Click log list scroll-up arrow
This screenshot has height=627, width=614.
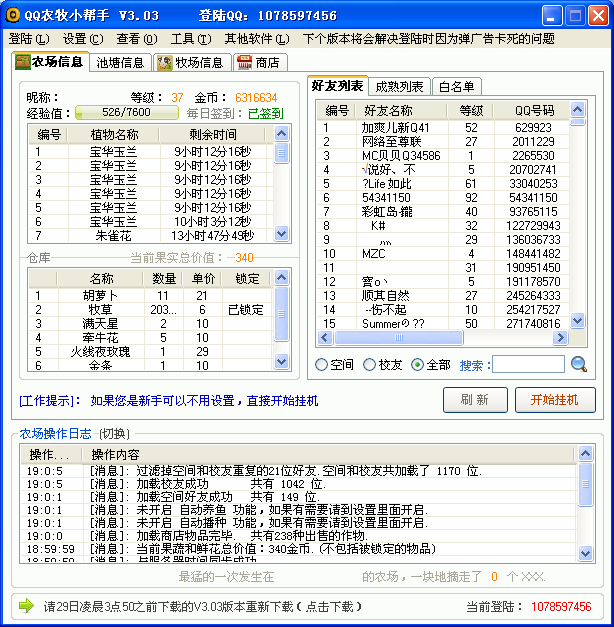(586, 453)
